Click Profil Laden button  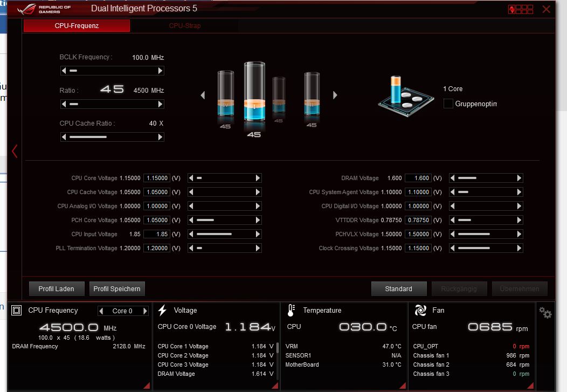[57, 288]
